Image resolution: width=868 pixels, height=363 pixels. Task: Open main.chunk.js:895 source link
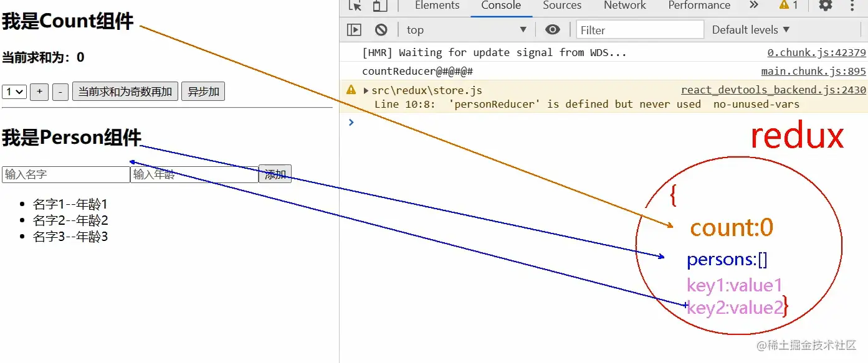point(813,72)
